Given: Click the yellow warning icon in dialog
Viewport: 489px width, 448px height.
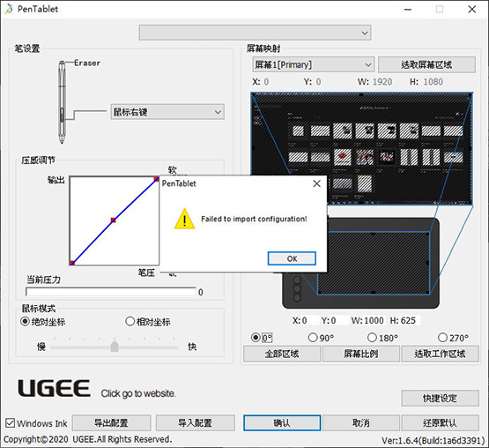Looking at the screenshot, I should (185, 219).
